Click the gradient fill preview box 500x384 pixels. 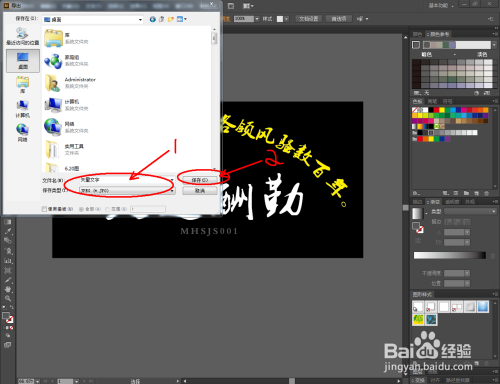(418, 213)
